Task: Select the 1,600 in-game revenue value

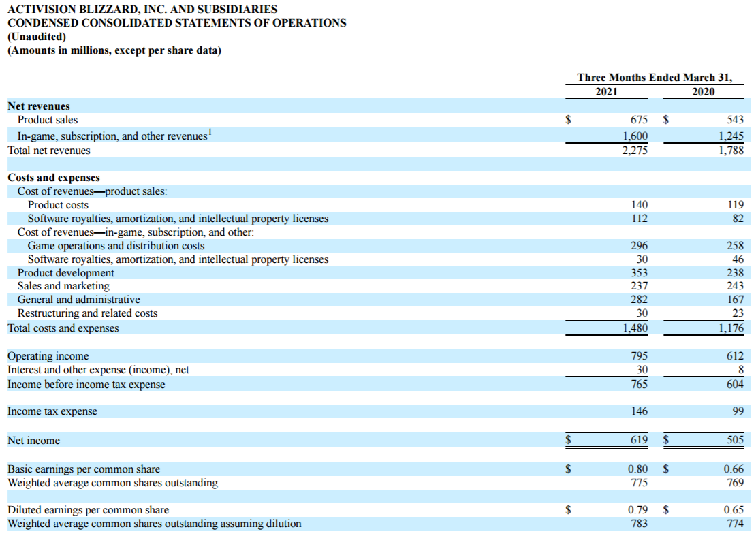Action: (x=635, y=136)
